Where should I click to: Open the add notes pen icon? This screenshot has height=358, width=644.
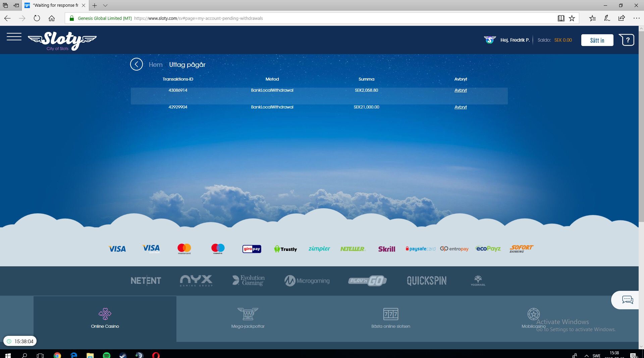pos(607,18)
